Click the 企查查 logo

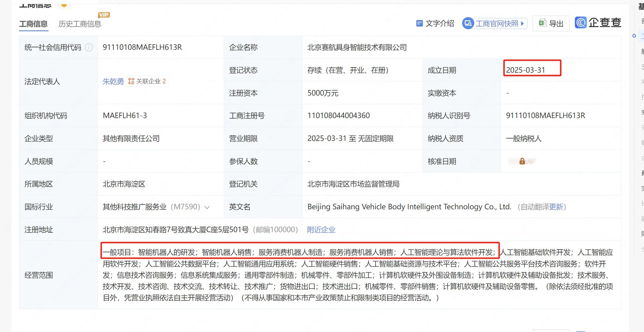(598, 23)
